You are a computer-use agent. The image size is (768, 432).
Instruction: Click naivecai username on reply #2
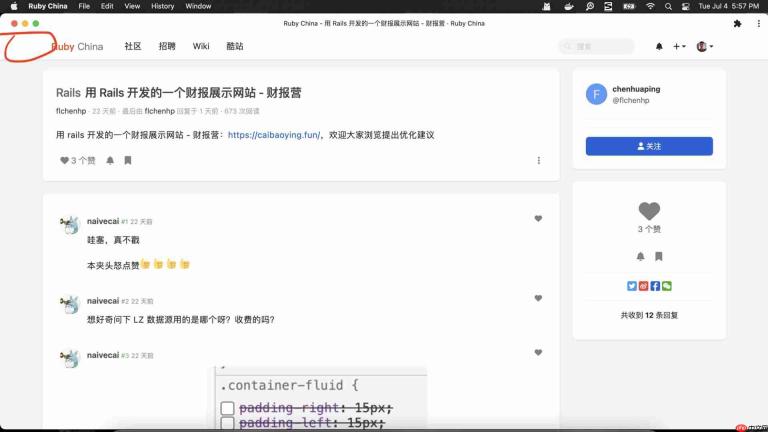coord(103,301)
